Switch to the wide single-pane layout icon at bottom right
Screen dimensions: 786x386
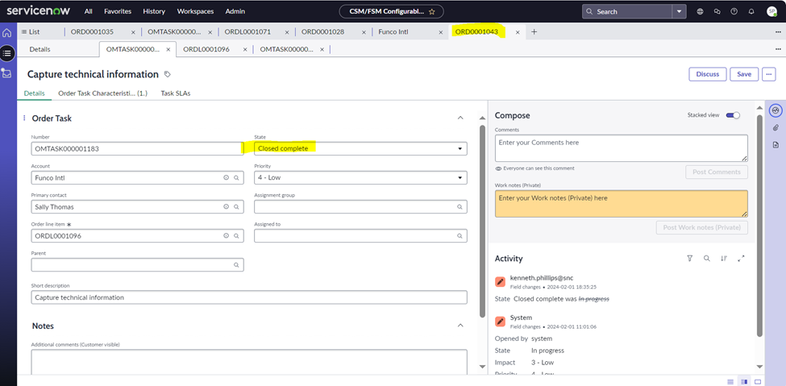758,381
